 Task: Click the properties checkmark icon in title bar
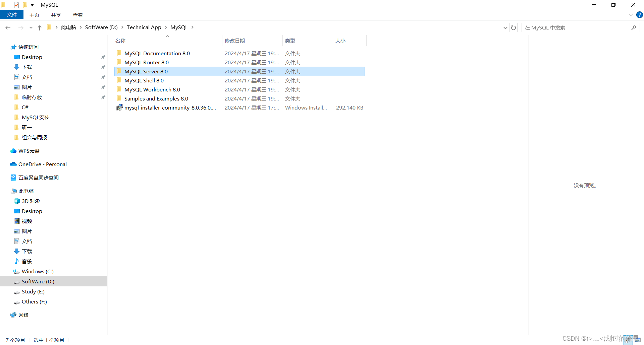pyautogui.click(x=16, y=5)
